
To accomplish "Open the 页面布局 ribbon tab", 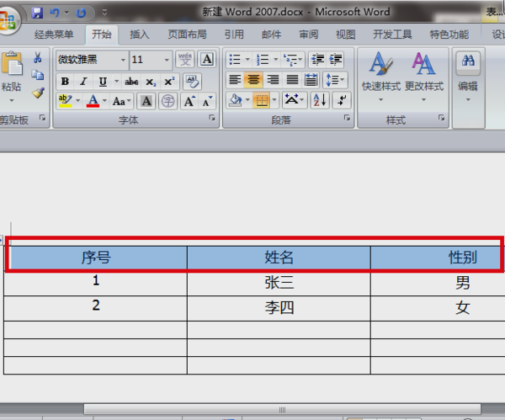I will pos(187,35).
